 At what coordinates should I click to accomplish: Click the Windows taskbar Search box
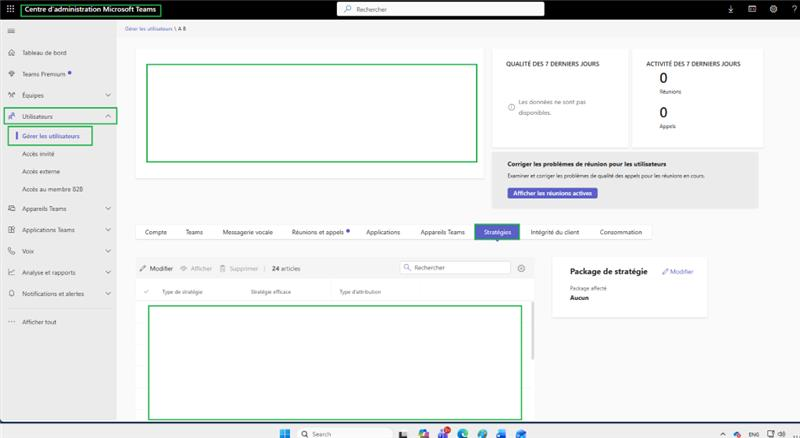pos(344,434)
